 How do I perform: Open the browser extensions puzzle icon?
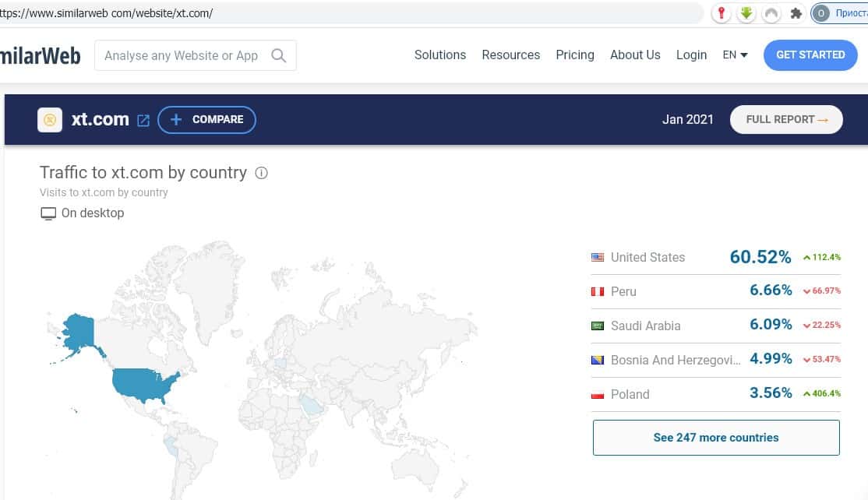pyautogui.click(x=796, y=13)
